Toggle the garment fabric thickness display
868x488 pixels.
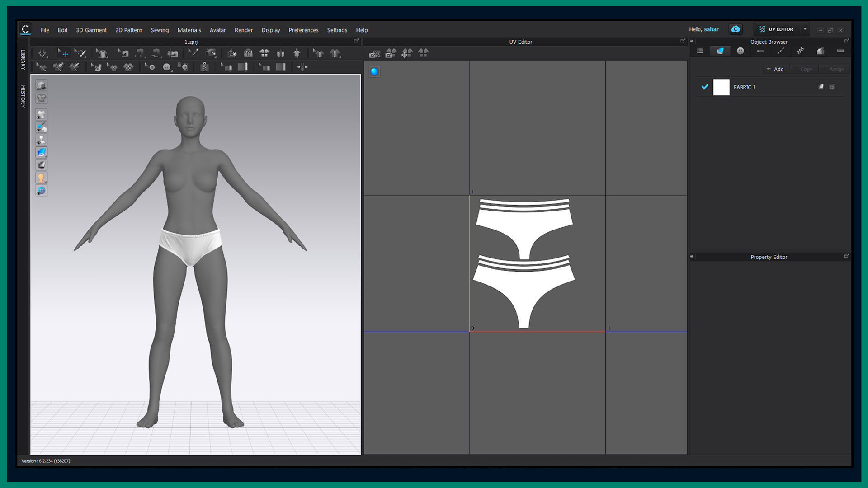click(41, 165)
